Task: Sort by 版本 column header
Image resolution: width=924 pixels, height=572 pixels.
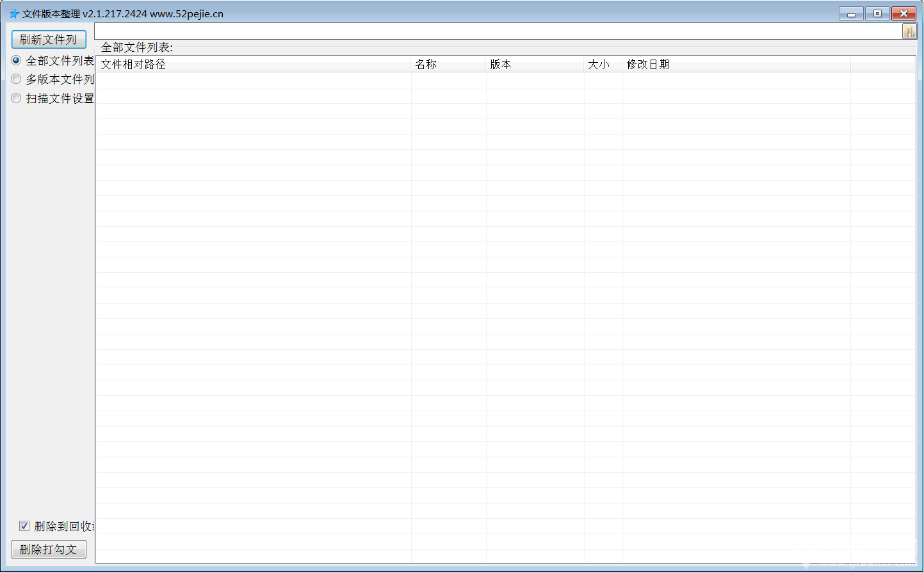Action: click(535, 64)
